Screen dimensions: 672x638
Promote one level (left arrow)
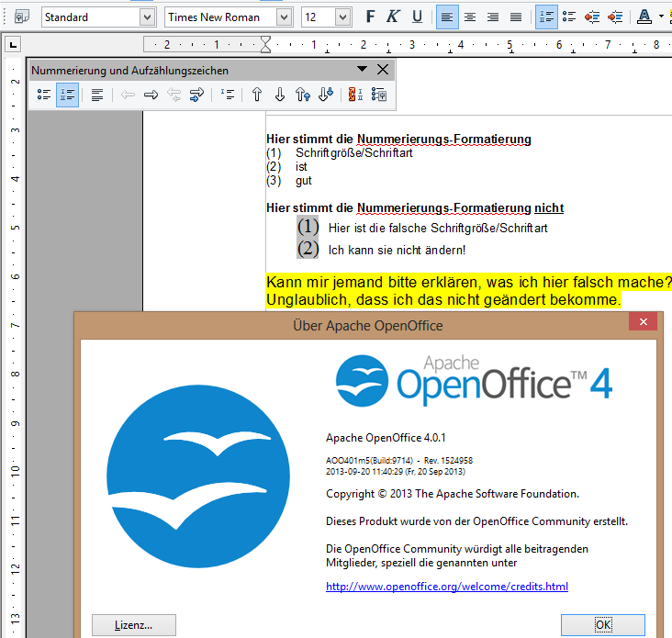coord(128,95)
